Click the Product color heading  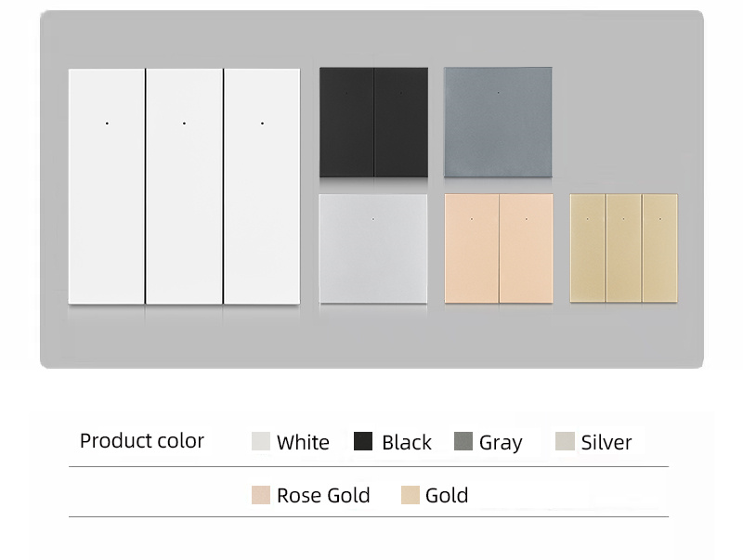pyautogui.click(x=142, y=441)
